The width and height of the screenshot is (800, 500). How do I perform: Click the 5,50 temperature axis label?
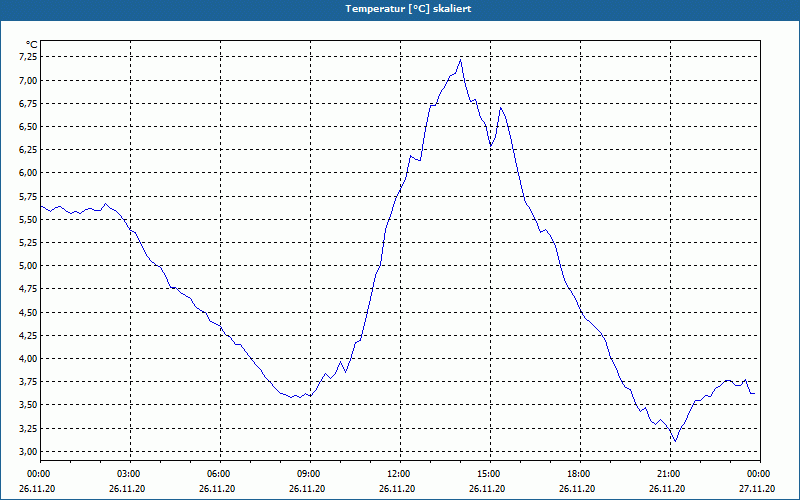point(29,219)
